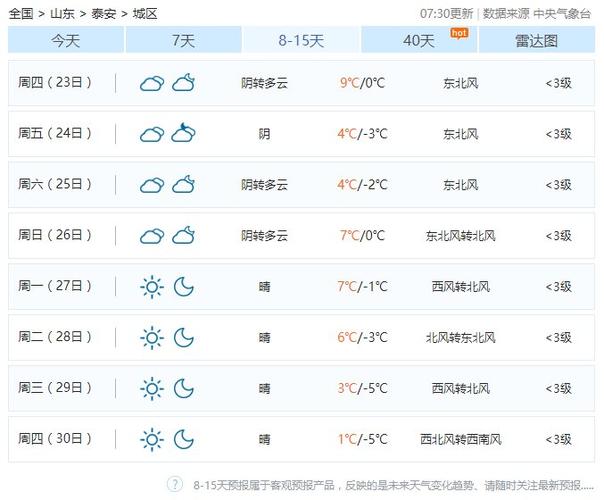The height and width of the screenshot is (500, 604).
Task: Click 西北风转西南风 wind text
Action: point(460,439)
